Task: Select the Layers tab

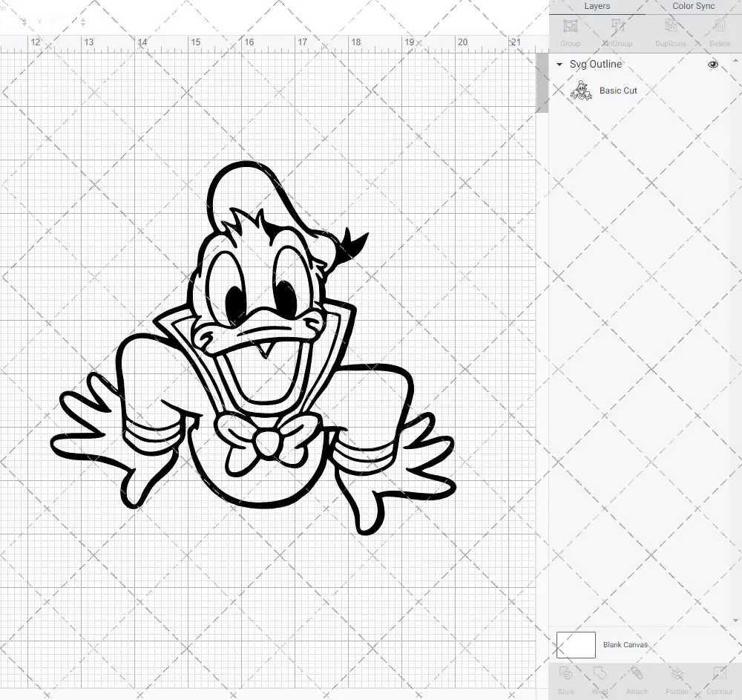Action: (x=597, y=6)
